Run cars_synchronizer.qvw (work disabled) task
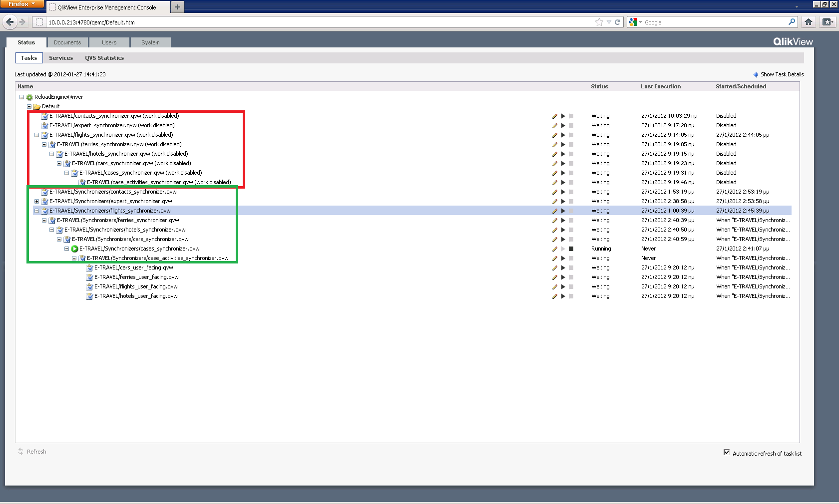Image resolution: width=839 pixels, height=504 pixels. [563, 164]
